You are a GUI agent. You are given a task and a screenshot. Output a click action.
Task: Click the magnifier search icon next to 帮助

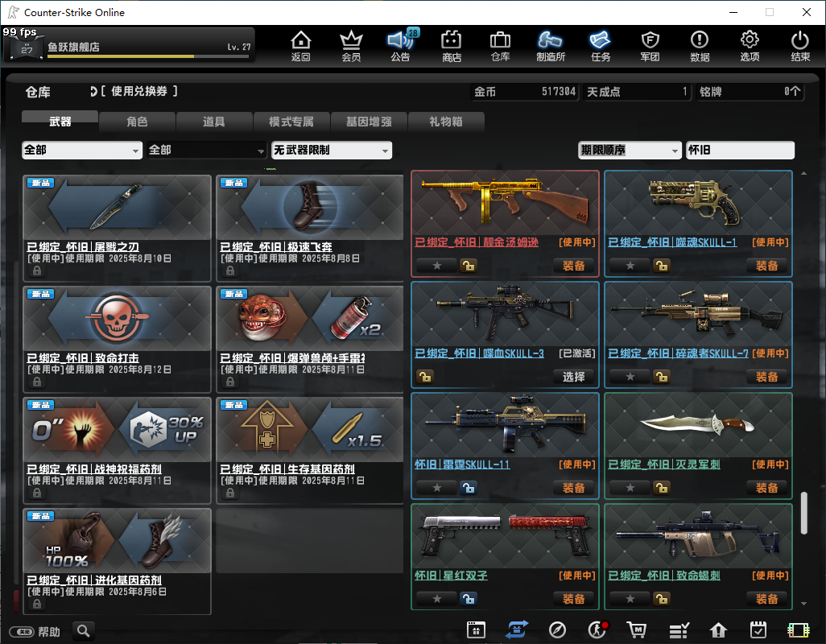(83, 630)
